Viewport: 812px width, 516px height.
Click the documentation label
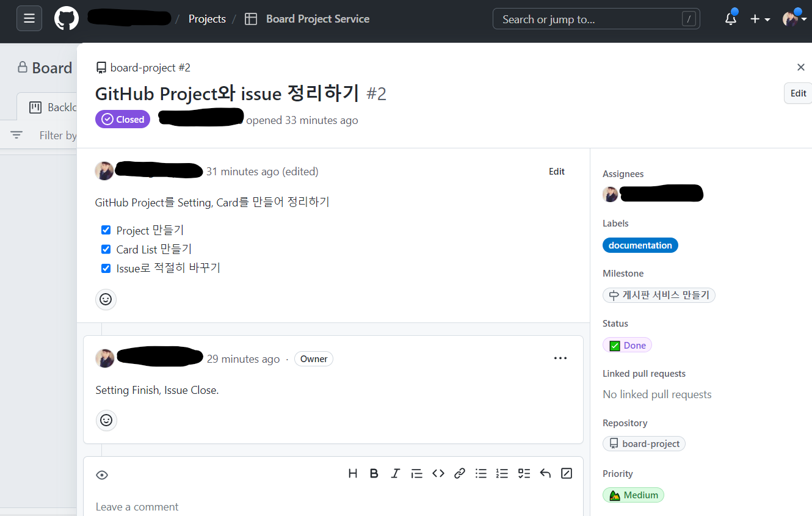point(640,245)
